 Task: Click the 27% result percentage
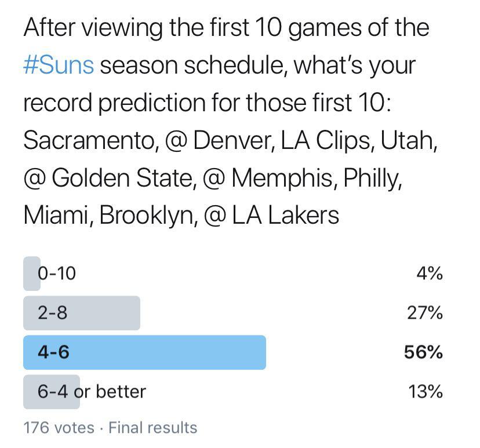point(425,313)
